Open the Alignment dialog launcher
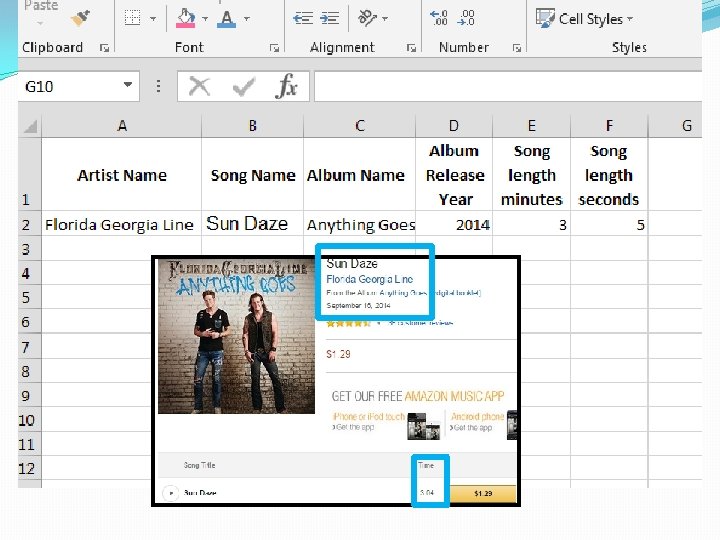The image size is (720, 540). point(411,48)
